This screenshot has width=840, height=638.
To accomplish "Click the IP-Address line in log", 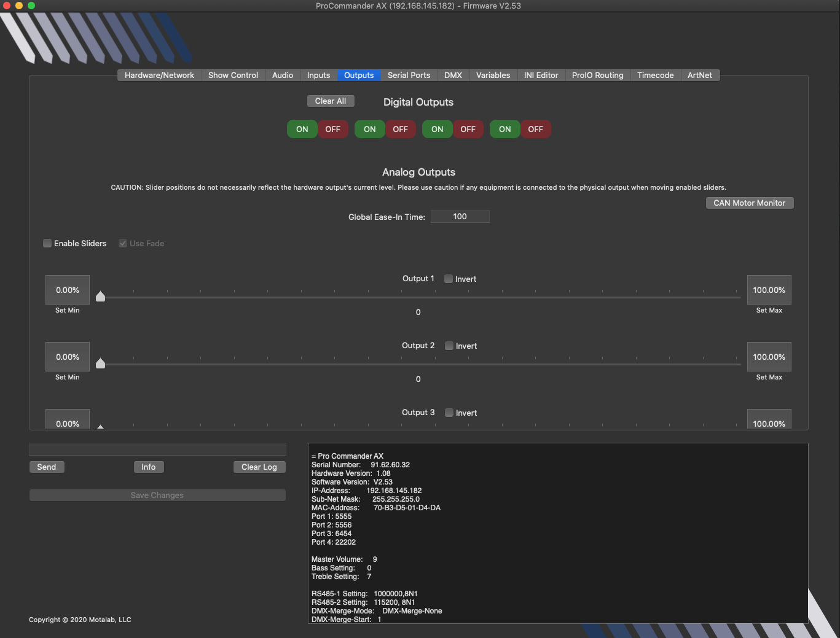I will coord(366,491).
